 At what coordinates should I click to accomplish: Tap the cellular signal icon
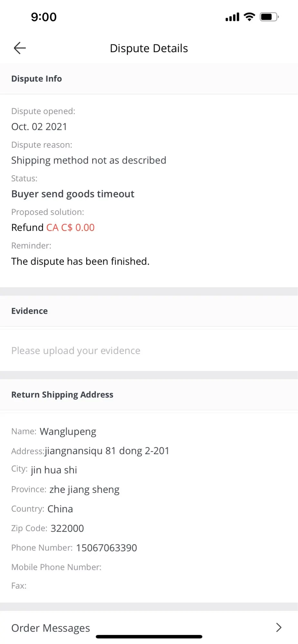[x=232, y=17]
